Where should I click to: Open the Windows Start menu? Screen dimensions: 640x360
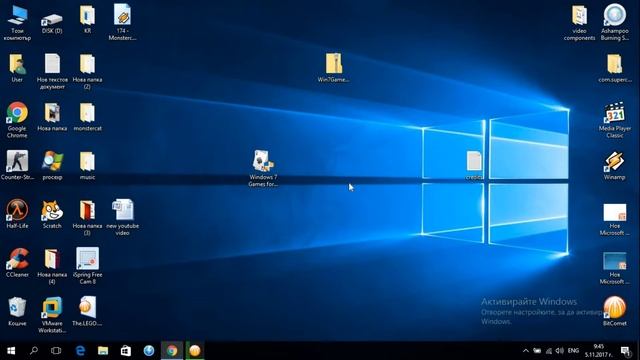coord(11,351)
